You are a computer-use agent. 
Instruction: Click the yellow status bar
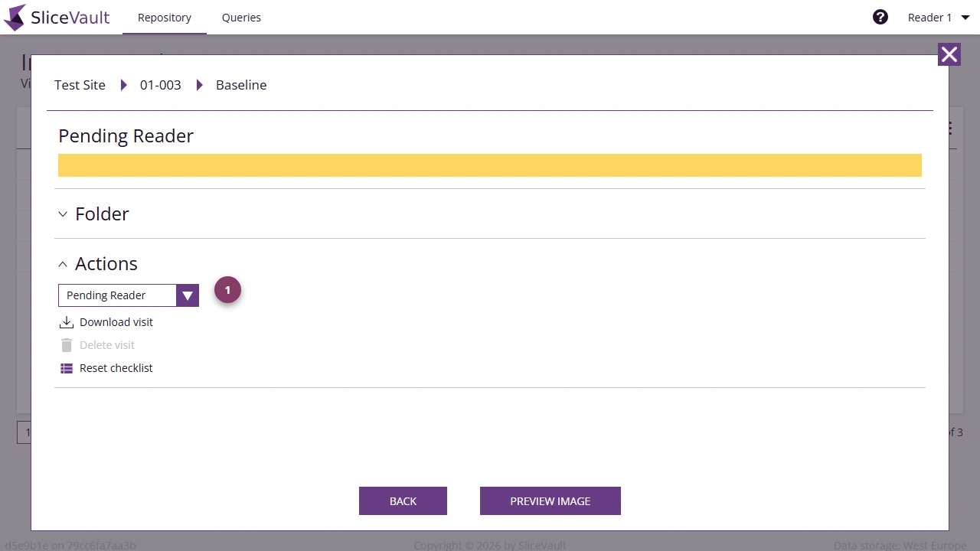[x=490, y=165]
